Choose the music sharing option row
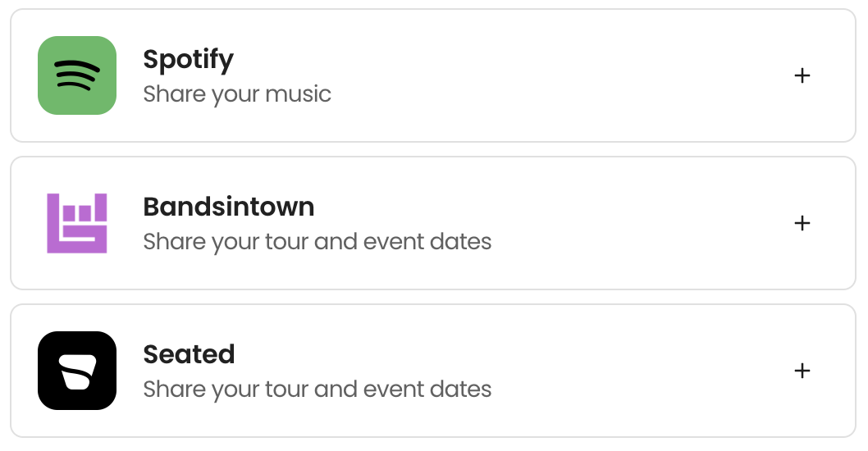Screen dimensions: 868x451 [x=433, y=75]
